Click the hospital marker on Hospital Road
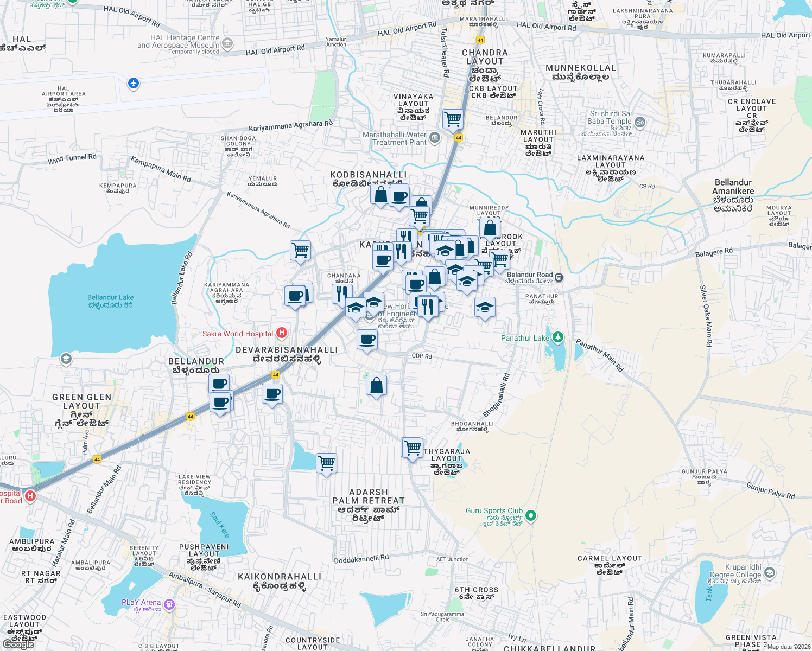Viewport: 812px width, 651px height. tap(30, 495)
